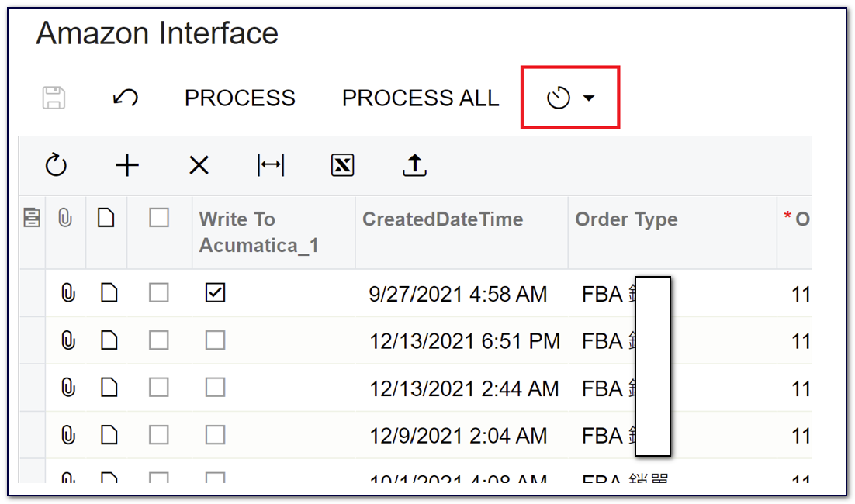Select the 12/13/2021 2:44 AM row checkbox
This screenshot has width=855, height=504.
click(x=159, y=388)
